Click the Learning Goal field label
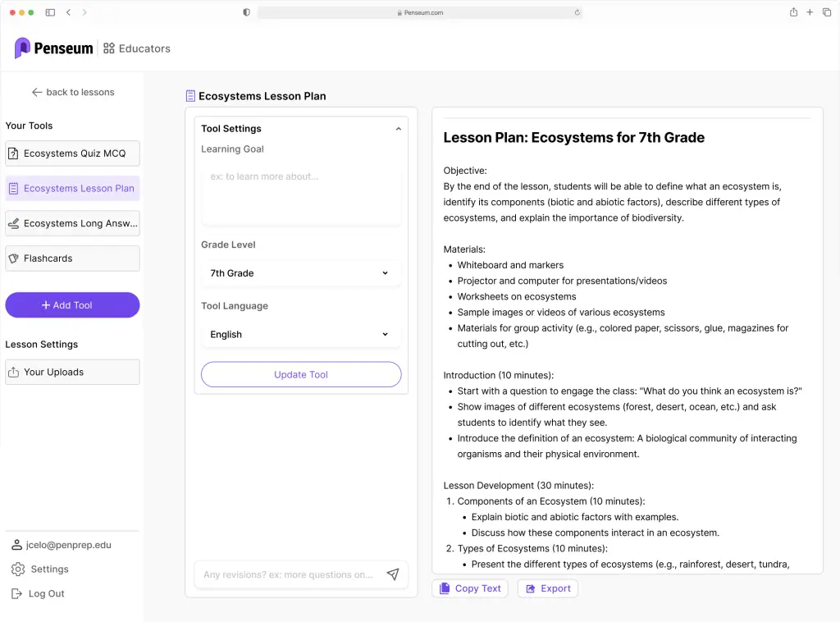This screenshot has width=840, height=622. tap(232, 149)
